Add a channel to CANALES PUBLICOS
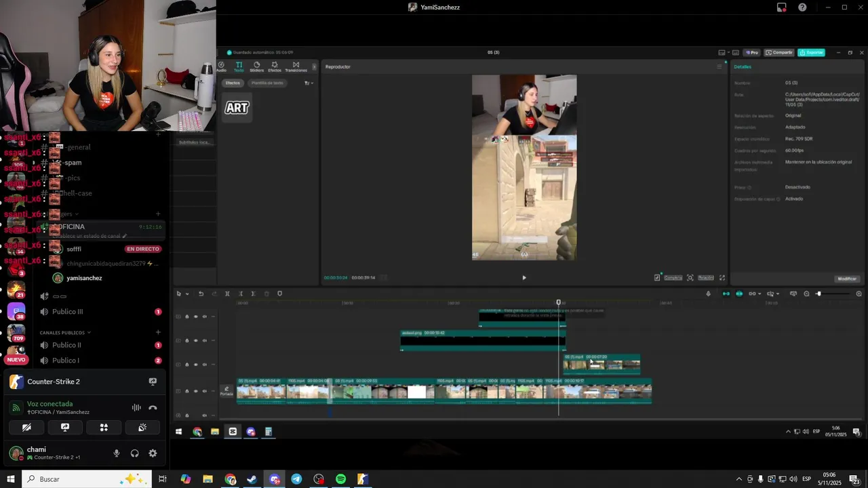 pyautogui.click(x=158, y=332)
